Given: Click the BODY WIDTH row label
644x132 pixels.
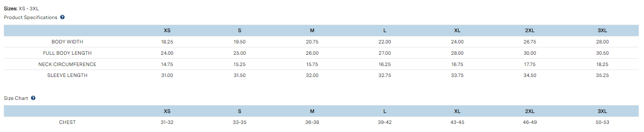Looking at the screenshot, I should click(67, 42).
